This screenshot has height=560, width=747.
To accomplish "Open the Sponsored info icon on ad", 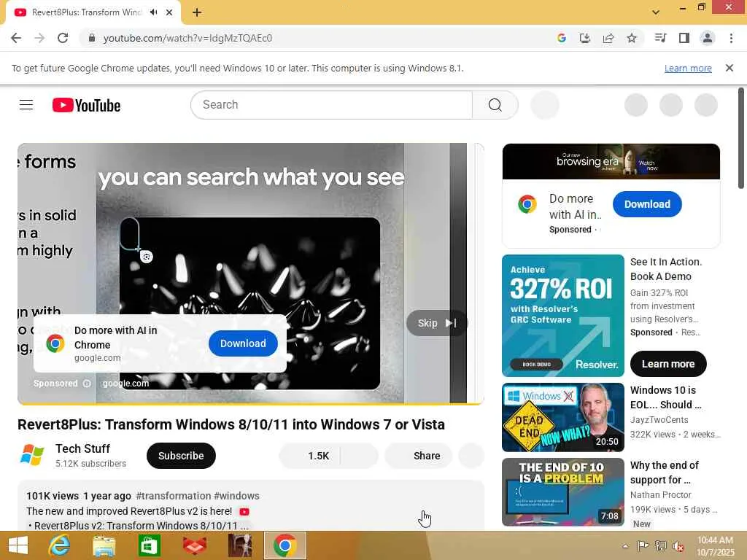I will tap(87, 384).
